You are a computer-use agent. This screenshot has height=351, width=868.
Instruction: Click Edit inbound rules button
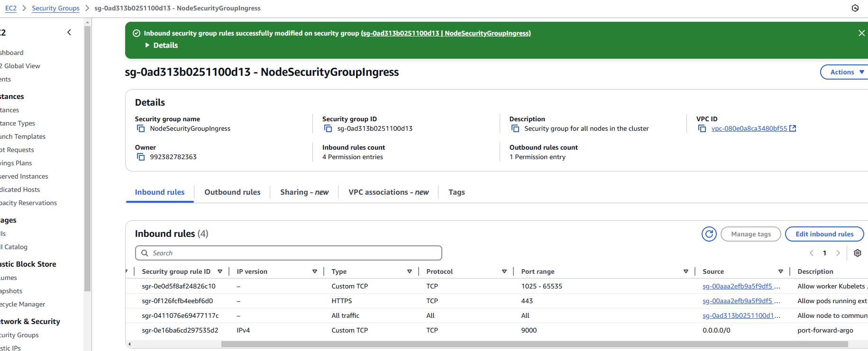(x=824, y=234)
